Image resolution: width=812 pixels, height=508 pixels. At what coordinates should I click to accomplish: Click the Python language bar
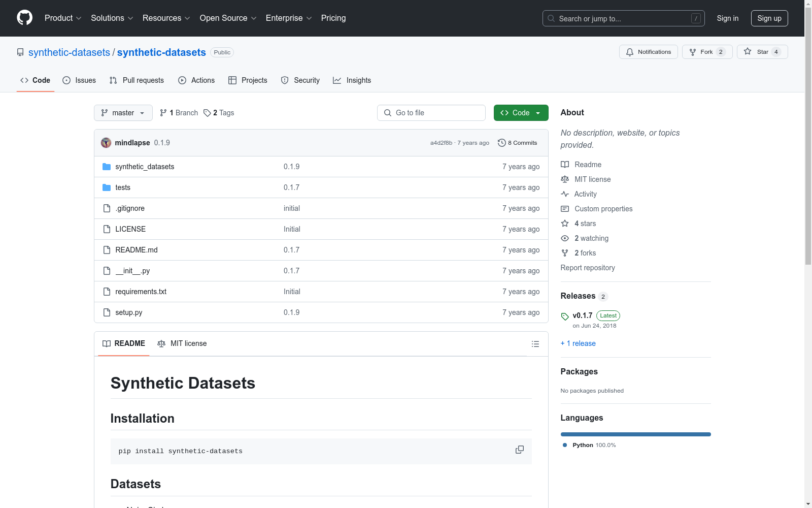point(636,434)
